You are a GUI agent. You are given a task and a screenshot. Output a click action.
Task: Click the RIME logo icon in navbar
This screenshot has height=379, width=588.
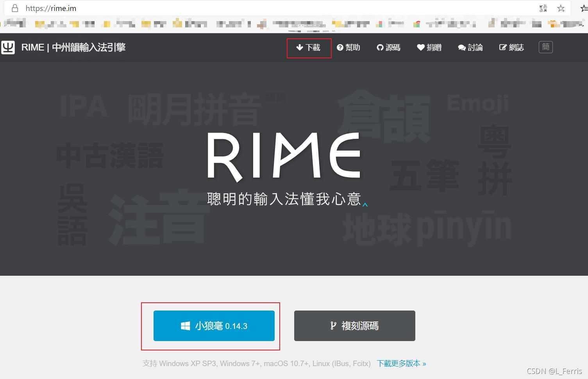[8, 47]
